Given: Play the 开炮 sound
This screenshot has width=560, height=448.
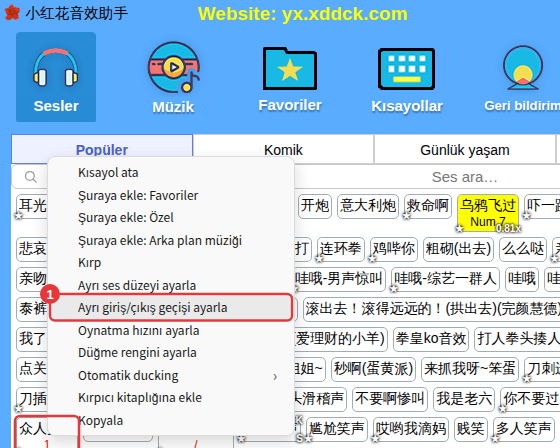Looking at the screenshot, I should tap(315, 206).
